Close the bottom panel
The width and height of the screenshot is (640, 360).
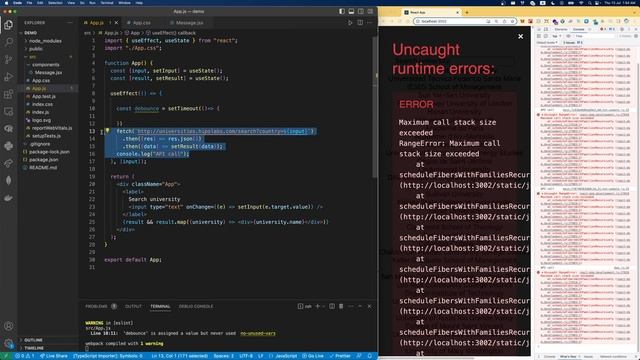369,306
